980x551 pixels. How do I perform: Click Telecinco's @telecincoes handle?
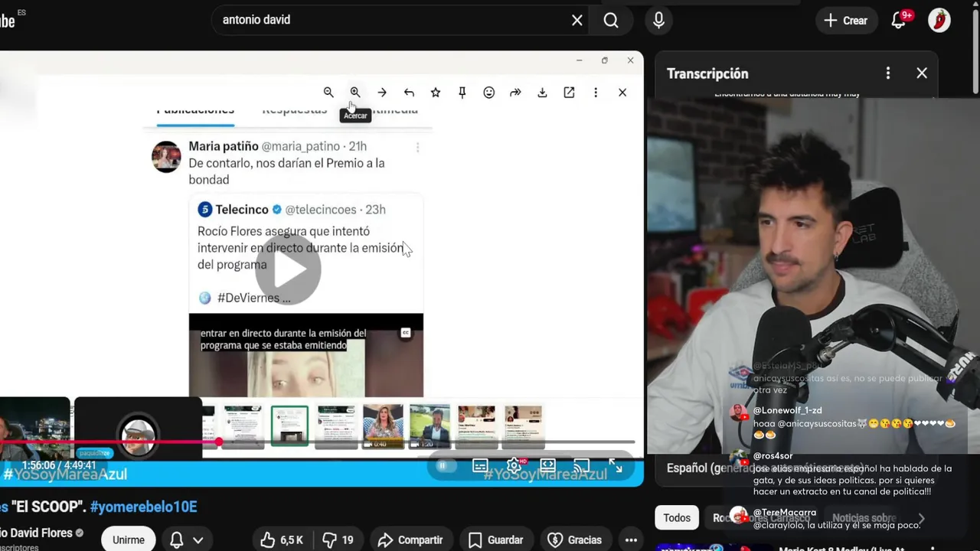point(321,210)
